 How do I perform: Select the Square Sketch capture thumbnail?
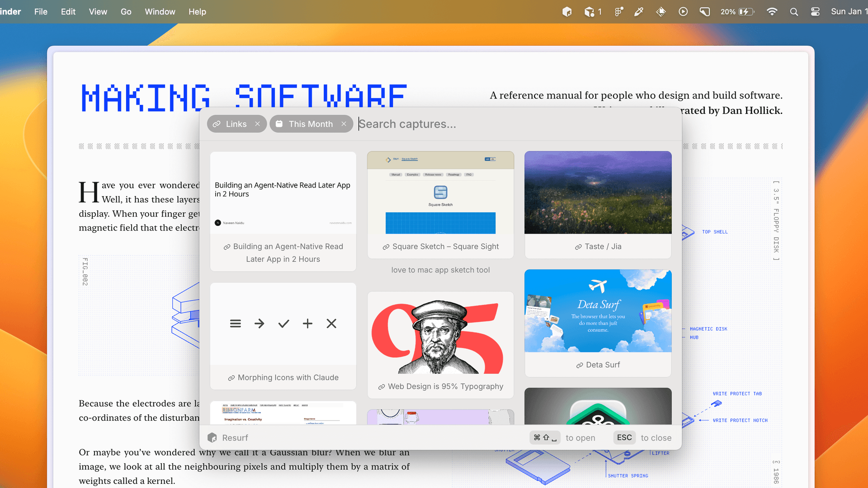click(440, 192)
